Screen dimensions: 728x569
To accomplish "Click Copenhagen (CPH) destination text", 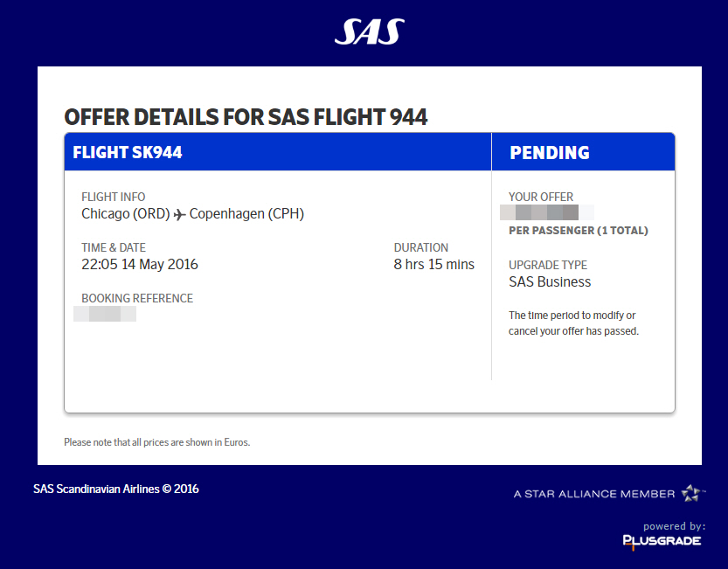I will coord(246,213).
